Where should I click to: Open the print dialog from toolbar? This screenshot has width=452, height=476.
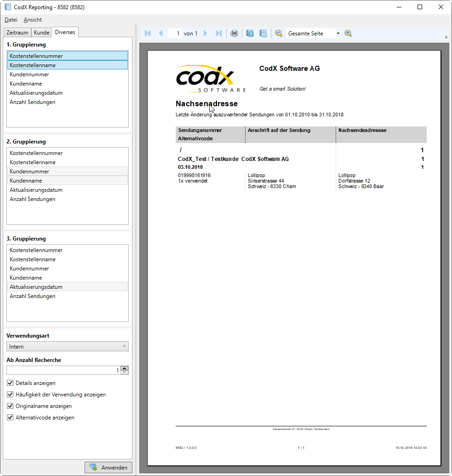234,33
